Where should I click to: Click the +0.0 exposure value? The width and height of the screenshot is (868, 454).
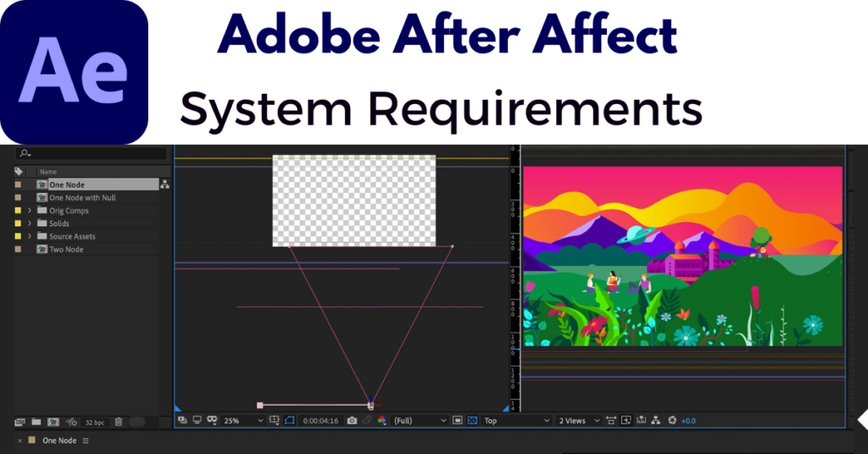688,421
